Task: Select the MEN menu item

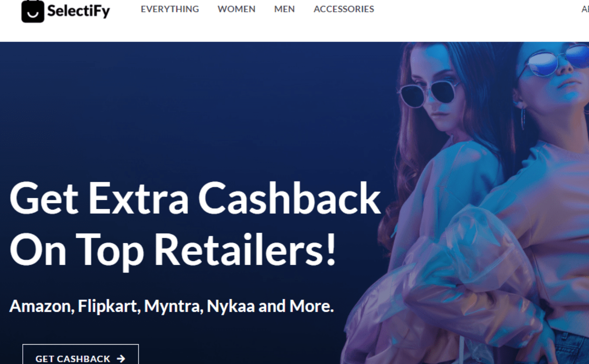Action: pos(284,9)
